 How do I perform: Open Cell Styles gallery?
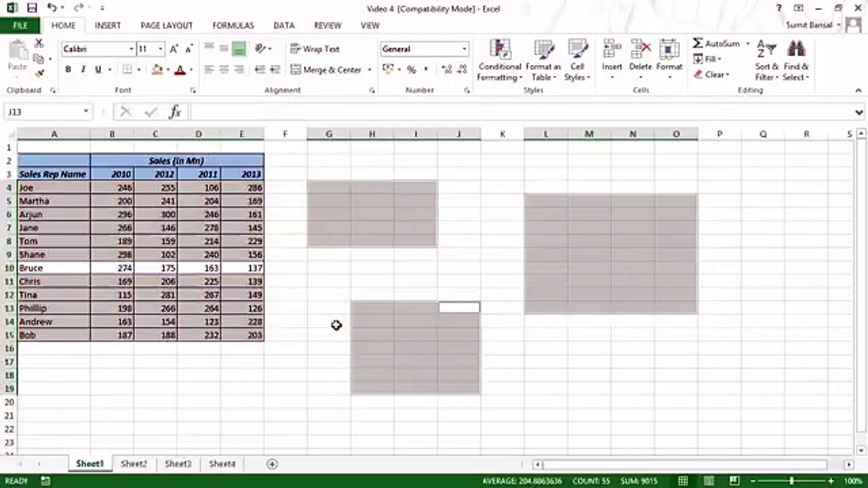coord(577,61)
